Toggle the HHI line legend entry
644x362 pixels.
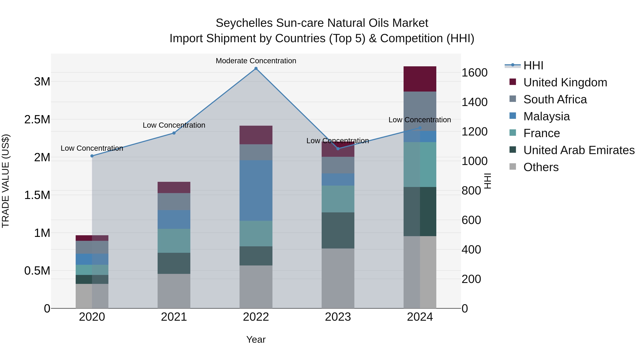524,65
